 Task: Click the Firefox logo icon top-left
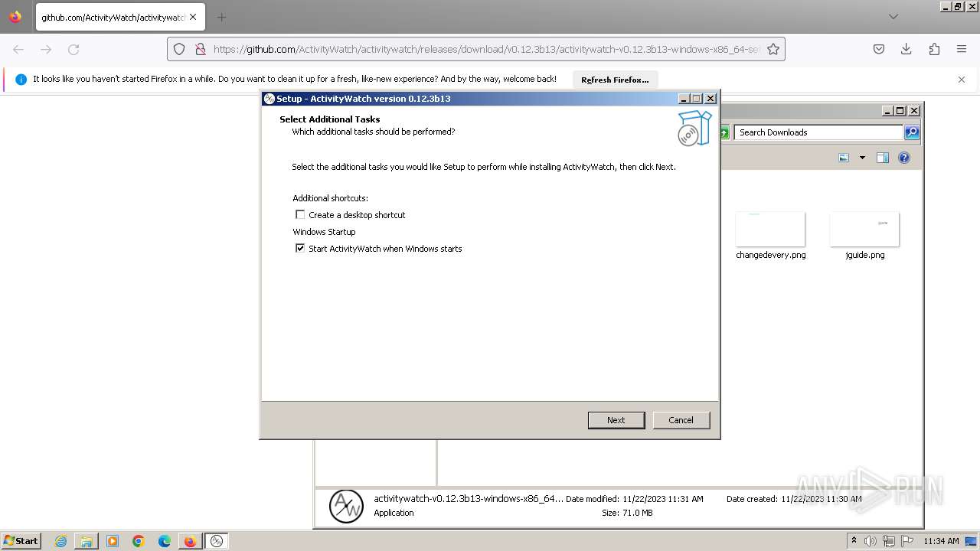point(15,16)
